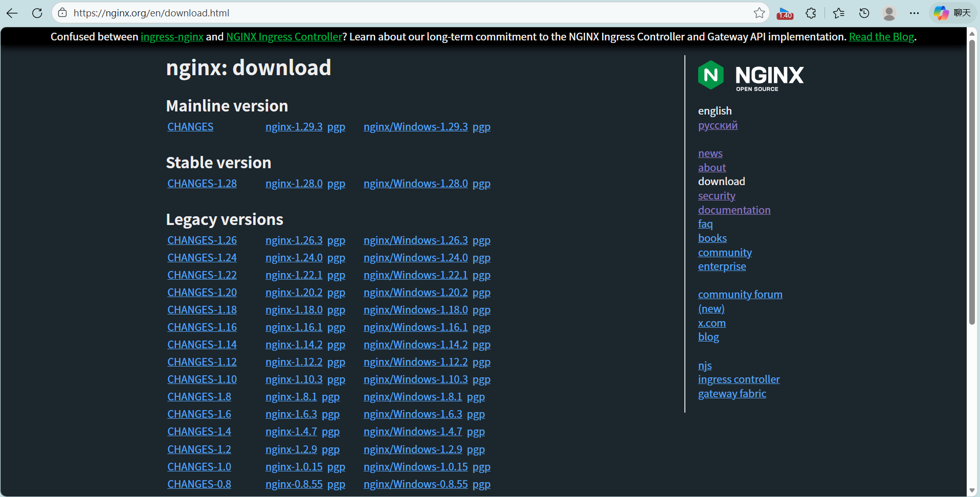Open the documentation page
The image size is (980, 497).
734,210
